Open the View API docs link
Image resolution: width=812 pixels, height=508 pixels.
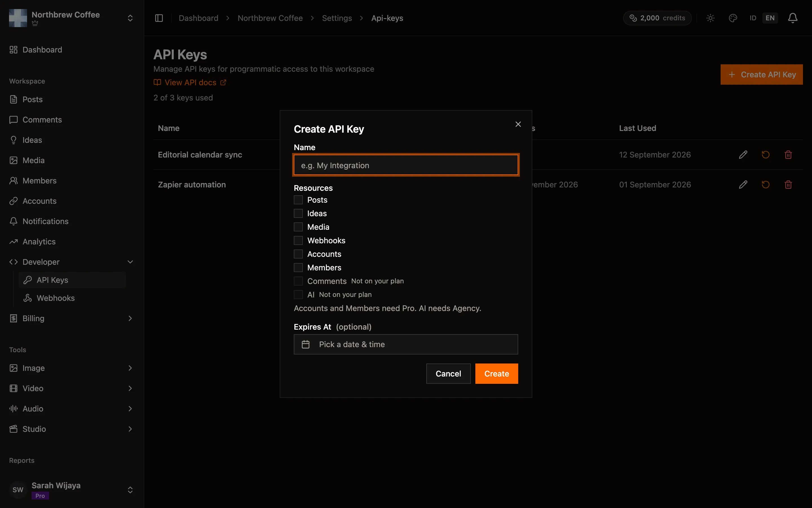point(190,83)
